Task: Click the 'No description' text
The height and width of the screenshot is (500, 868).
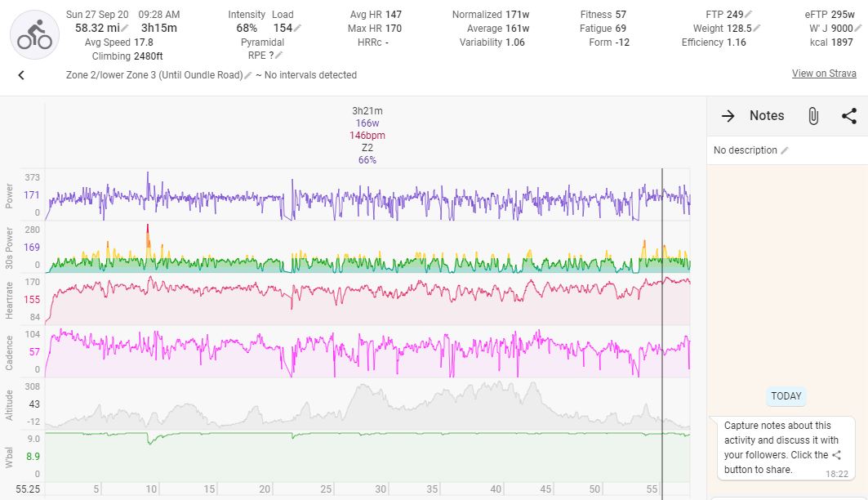Action: click(x=745, y=150)
